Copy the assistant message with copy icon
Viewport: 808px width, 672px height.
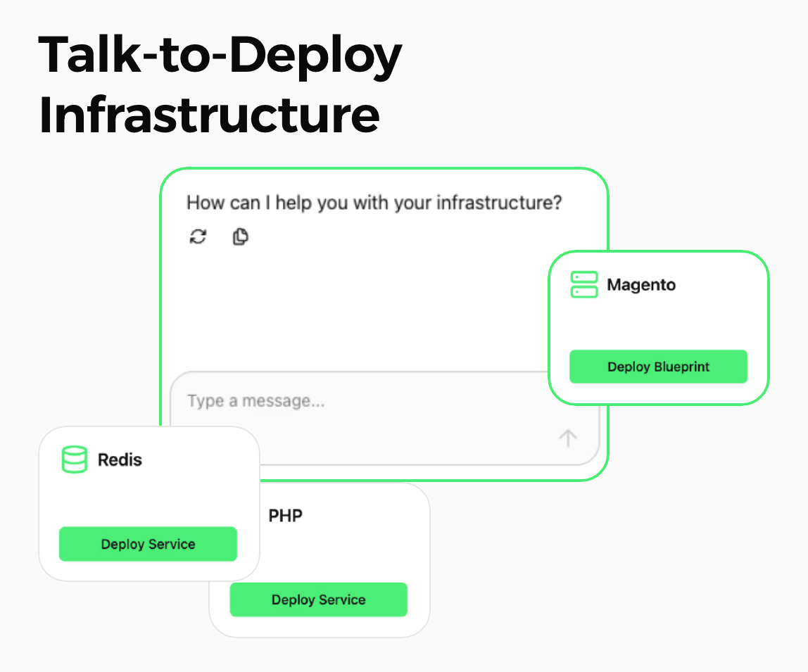pyautogui.click(x=240, y=236)
